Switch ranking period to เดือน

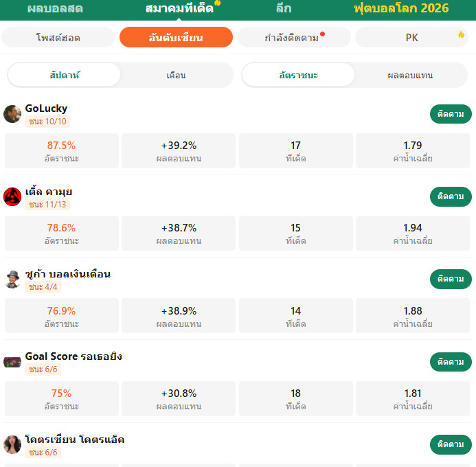coord(176,76)
